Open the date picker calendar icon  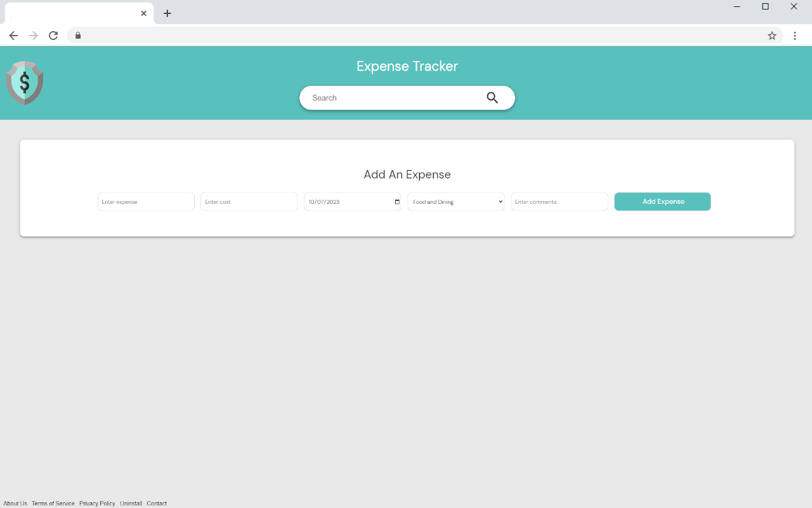397,202
